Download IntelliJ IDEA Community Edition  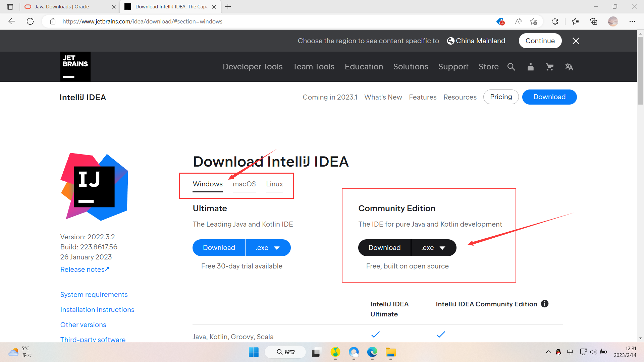384,248
